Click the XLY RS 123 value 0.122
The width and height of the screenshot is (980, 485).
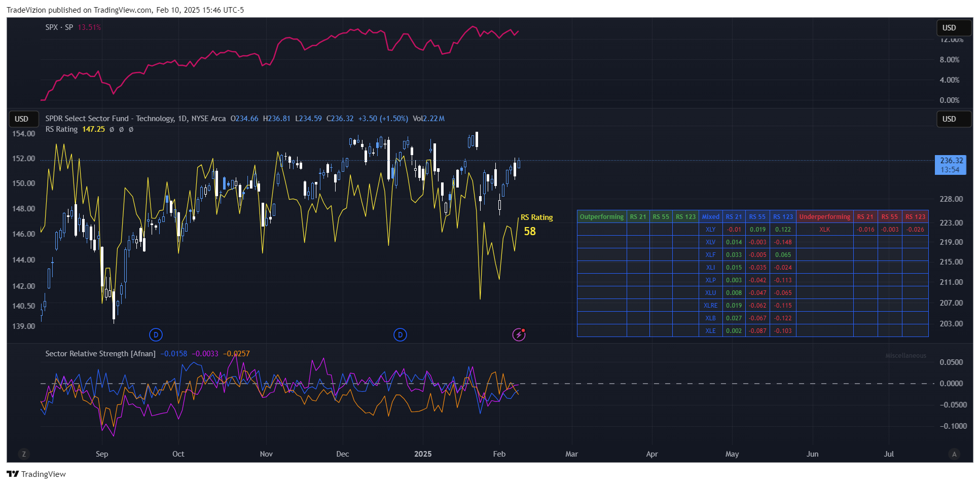click(783, 230)
